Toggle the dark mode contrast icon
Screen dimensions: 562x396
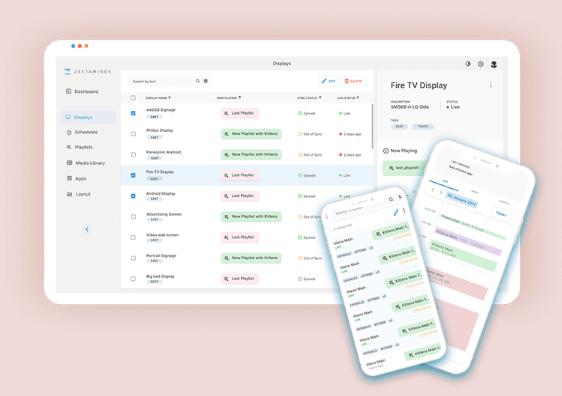point(468,64)
